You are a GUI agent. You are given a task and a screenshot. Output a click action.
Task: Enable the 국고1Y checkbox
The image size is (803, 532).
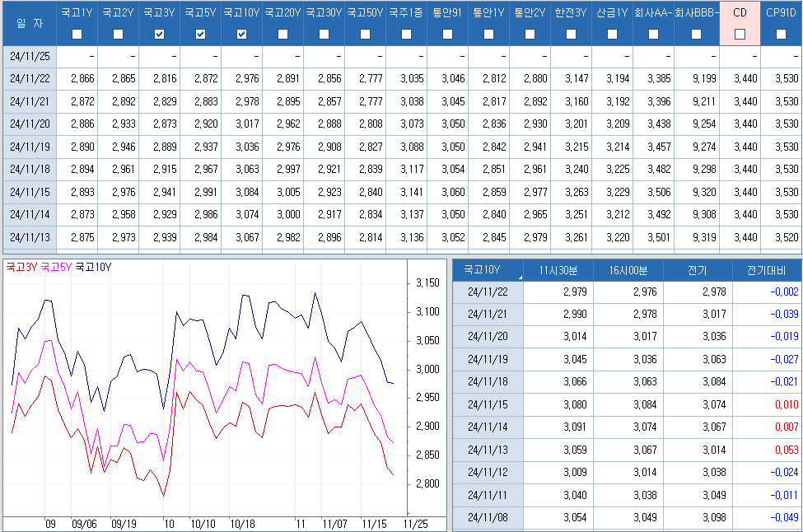click(x=77, y=34)
